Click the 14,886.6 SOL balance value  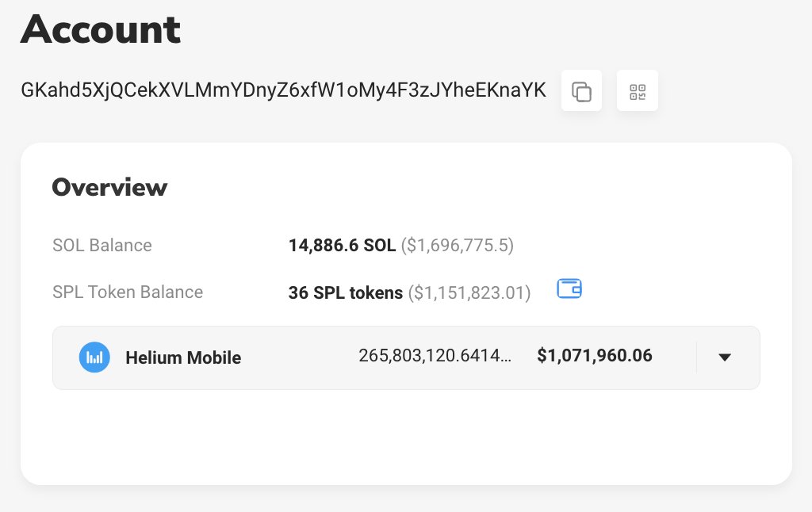click(x=342, y=246)
